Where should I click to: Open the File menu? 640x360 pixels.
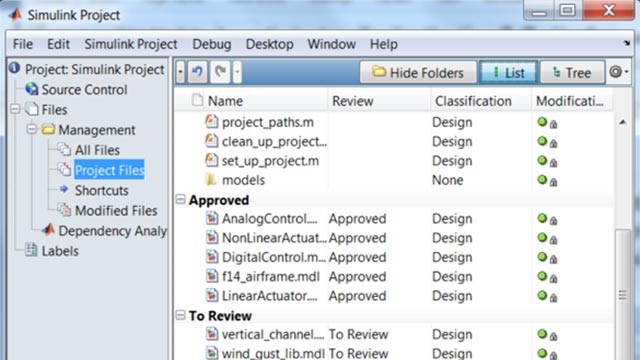click(23, 44)
